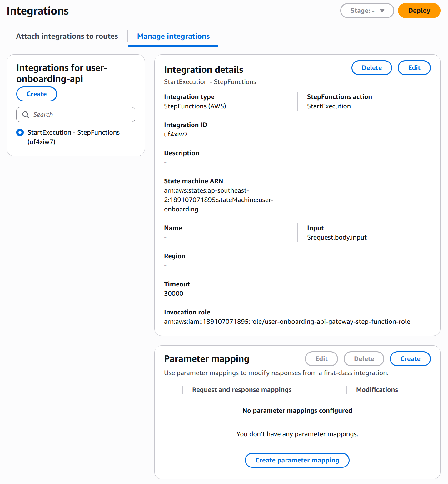
Task: Select the StartExecution StepFunctions integration radio button
Action: click(20, 132)
